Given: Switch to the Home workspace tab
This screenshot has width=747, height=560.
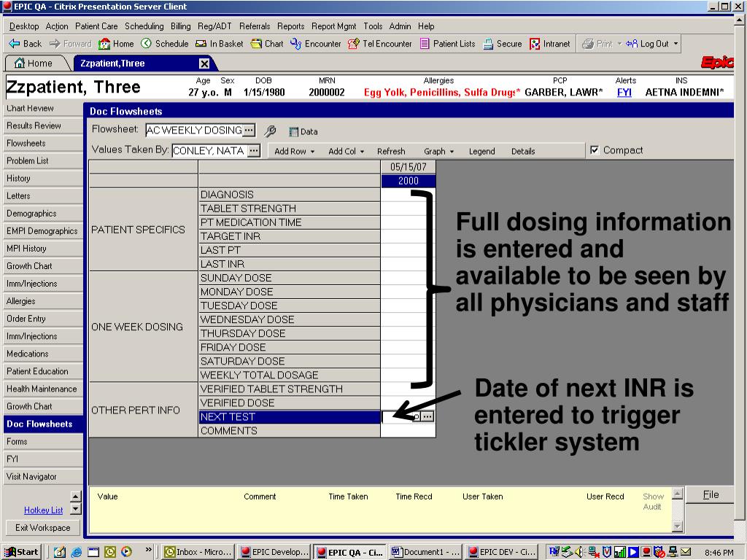Looking at the screenshot, I should click(x=38, y=63).
